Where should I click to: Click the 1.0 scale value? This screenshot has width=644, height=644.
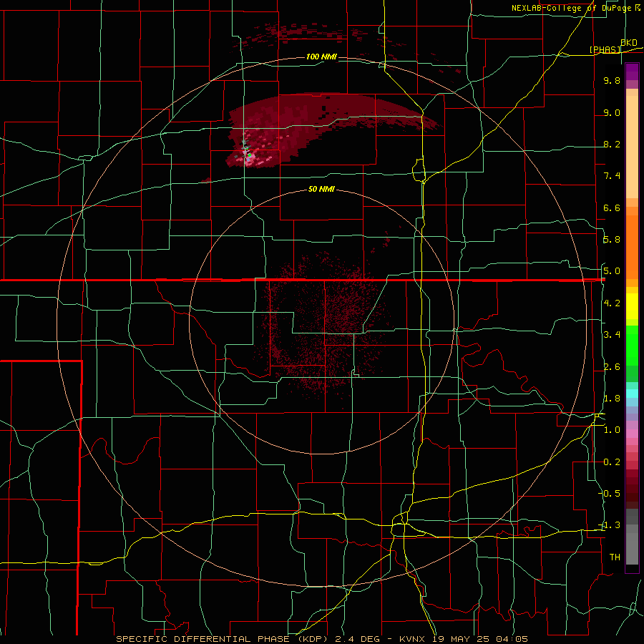pyautogui.click(x=612, y=430)
